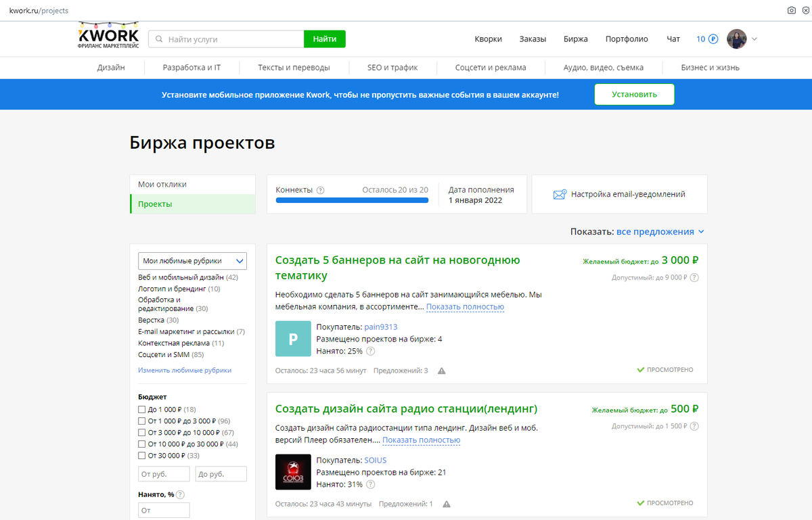Expand banners description with Показать полностью
Viewport: 812px width, 520px height.
click(465, 307)
